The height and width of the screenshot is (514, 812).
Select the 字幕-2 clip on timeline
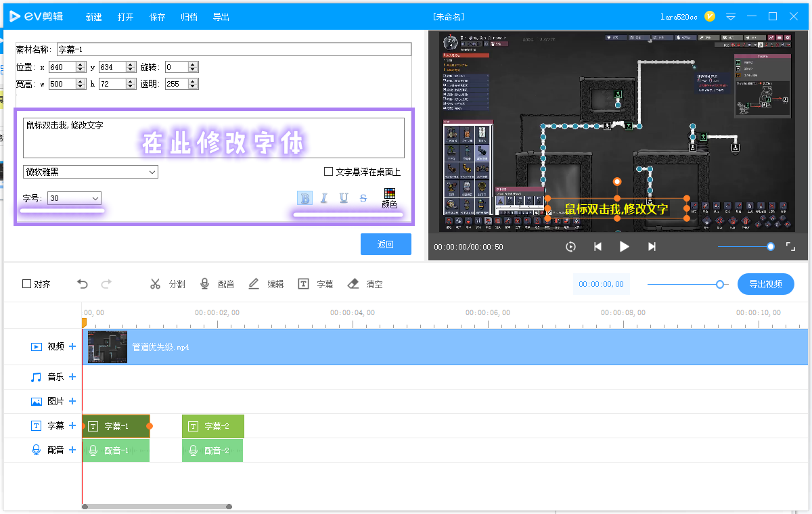[x=213, y=426]
